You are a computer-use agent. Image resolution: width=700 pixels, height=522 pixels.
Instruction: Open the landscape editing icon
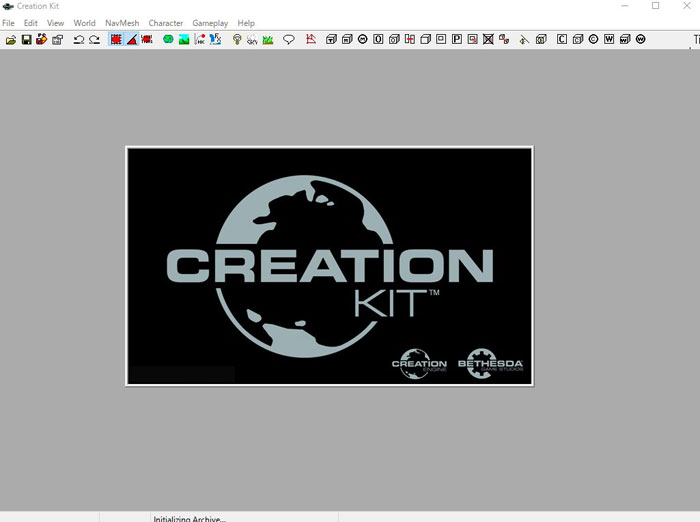(184, 40)
